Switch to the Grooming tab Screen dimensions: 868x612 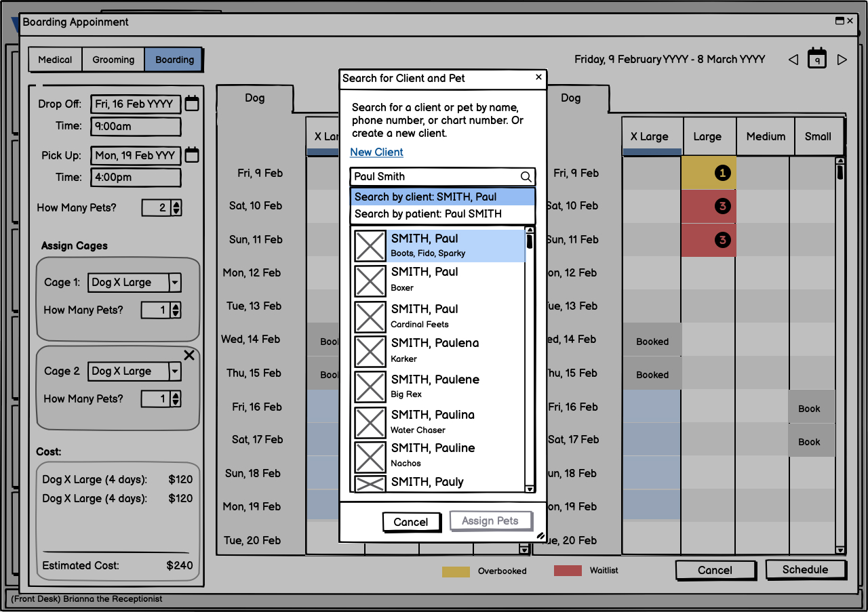click(113, 60)
